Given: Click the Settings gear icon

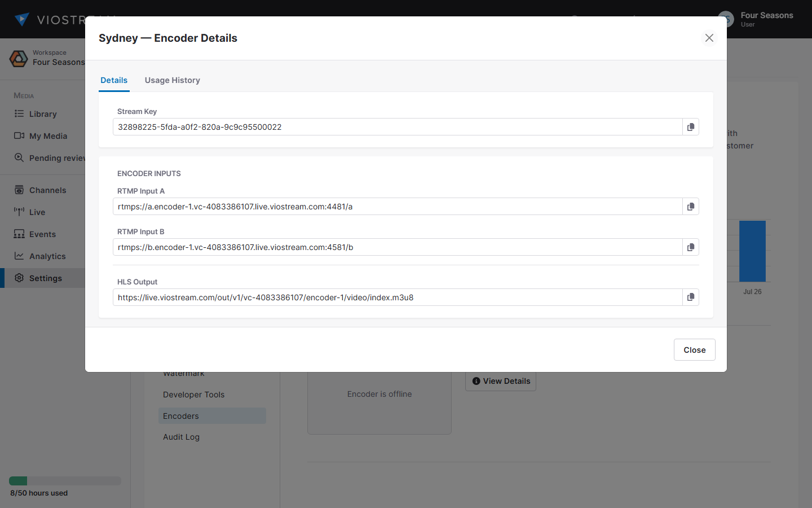Looking at the screenshot, I should coord(19,278).
